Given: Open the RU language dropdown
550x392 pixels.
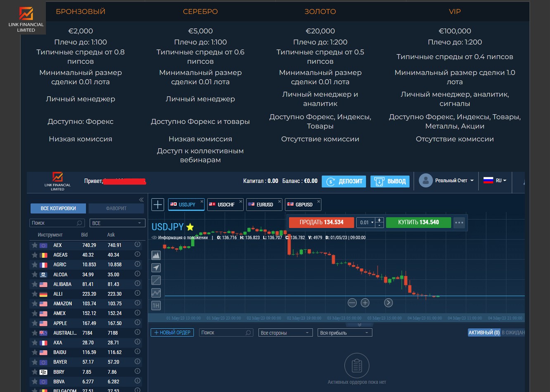Looking at the screenshot, I should point(495,181).
